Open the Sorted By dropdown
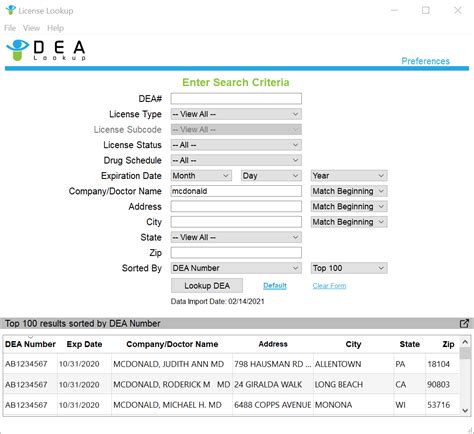 pos(236,268)
